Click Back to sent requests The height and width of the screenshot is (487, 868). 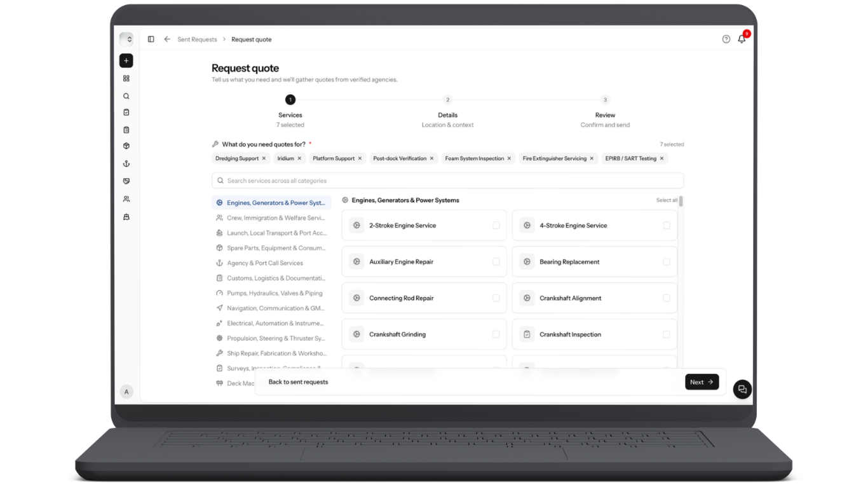click(x=298, y=382)
